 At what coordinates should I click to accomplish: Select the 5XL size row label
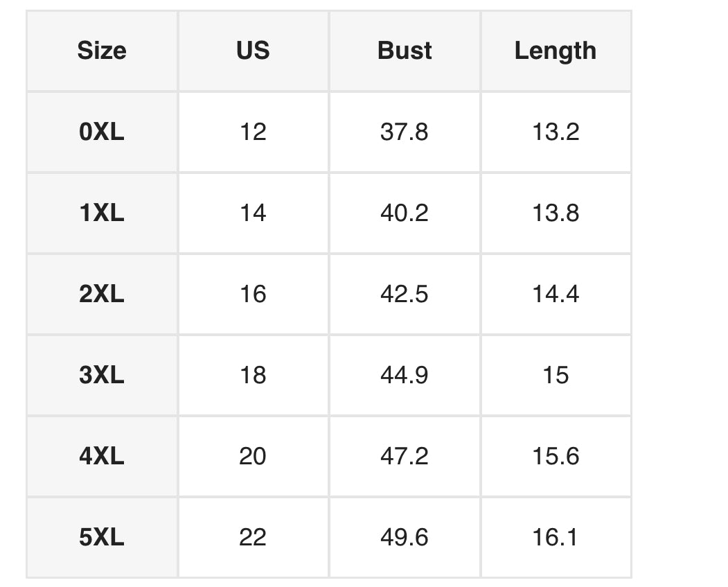click(x=102, y=537)
